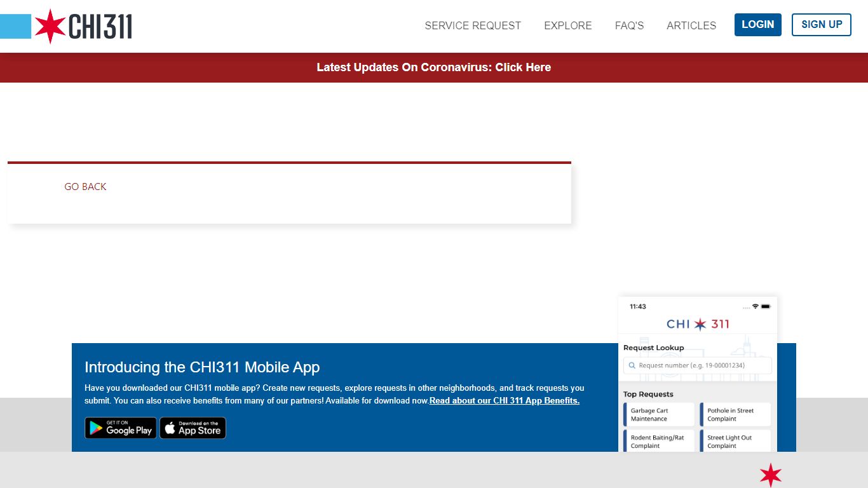Open the Service Request menu
This screenshot has height=488, width=868.
pos(473,25)
